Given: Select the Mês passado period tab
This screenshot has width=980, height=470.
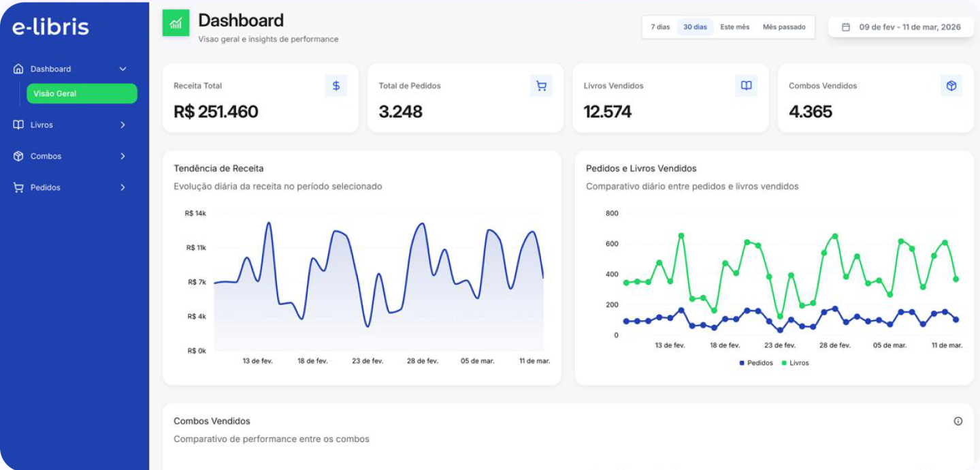Looking at the screenshot, I should [784, 27].
